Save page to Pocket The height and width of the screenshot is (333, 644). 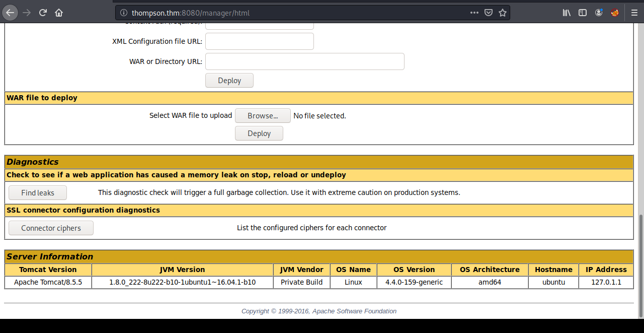488,13
